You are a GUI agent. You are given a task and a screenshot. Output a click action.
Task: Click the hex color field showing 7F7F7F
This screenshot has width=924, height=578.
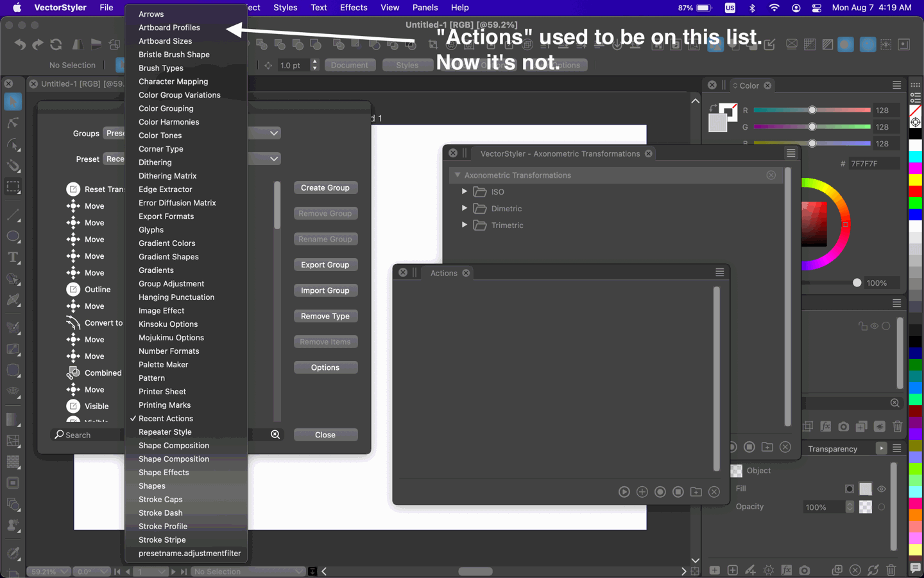[x=873, y=164]
